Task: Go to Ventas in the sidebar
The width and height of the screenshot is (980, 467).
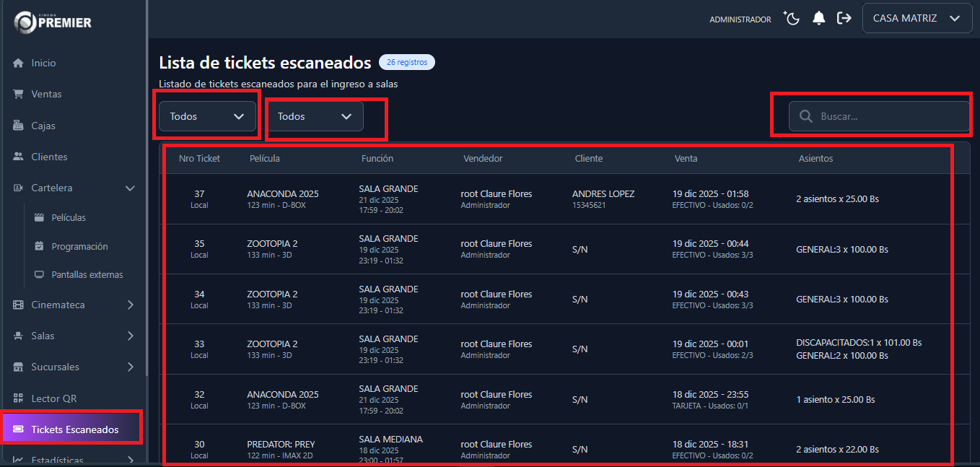Action: [46, 94]
